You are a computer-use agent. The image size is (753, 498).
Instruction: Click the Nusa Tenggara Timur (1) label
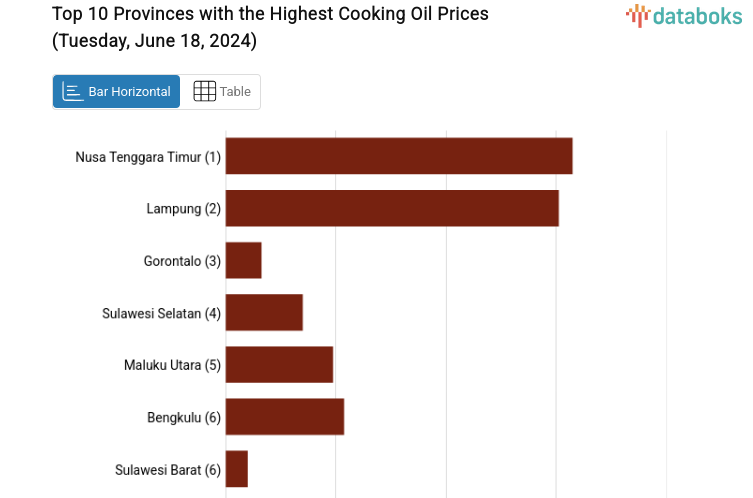[x=148, y=157]
